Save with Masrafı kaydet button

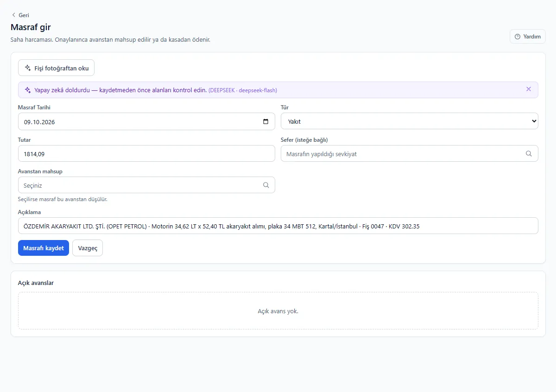tap(44, 248)
